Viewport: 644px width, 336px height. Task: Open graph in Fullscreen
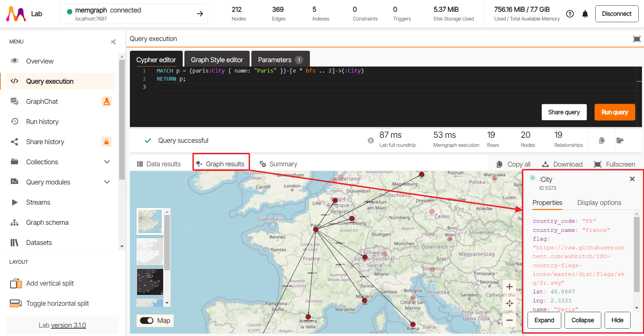[x=614, y=164]
